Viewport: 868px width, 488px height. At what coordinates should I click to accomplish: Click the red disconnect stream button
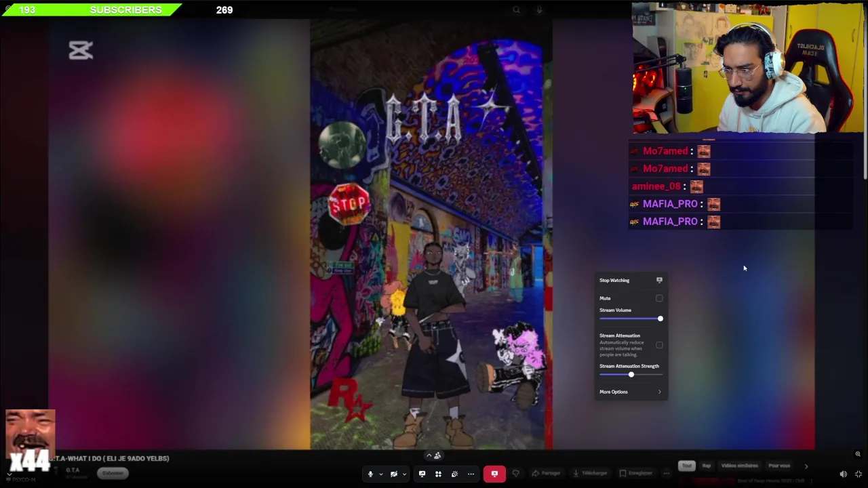coord(494,474)
